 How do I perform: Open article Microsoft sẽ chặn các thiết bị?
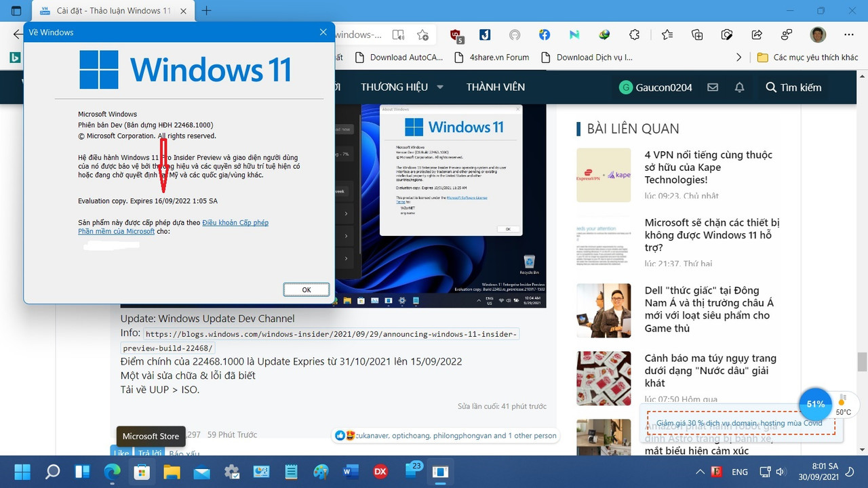point(712,235)
